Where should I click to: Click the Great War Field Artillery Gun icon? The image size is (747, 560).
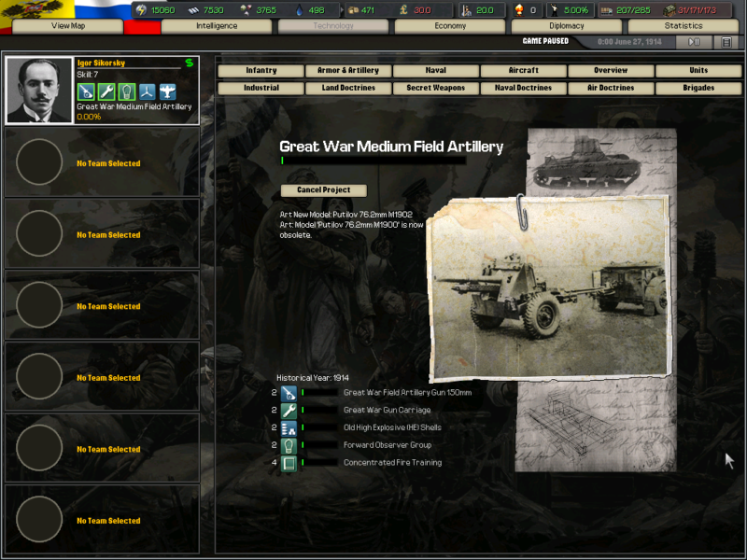pyautogui.click(x=289, y=393)
